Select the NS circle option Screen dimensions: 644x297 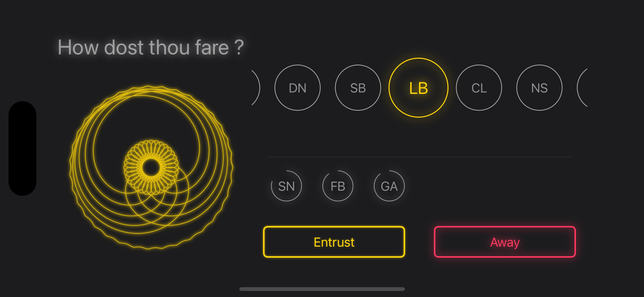click(x=539, y=88)
